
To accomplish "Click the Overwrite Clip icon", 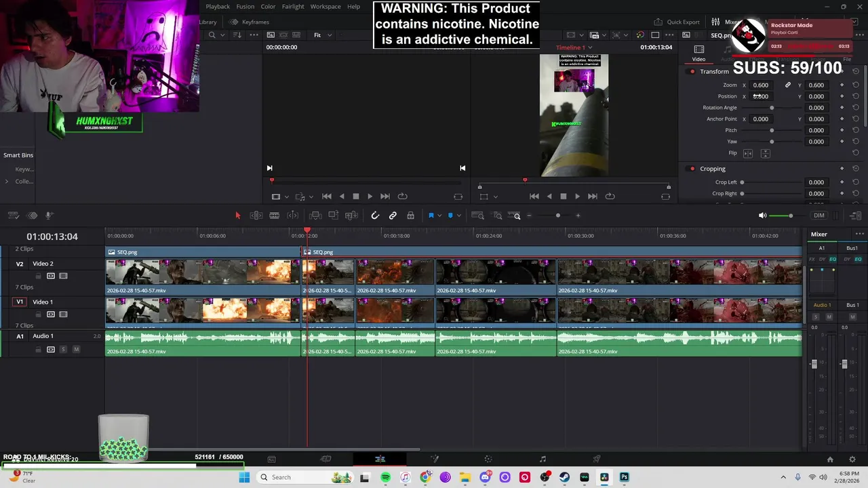I will pos(333,216).
